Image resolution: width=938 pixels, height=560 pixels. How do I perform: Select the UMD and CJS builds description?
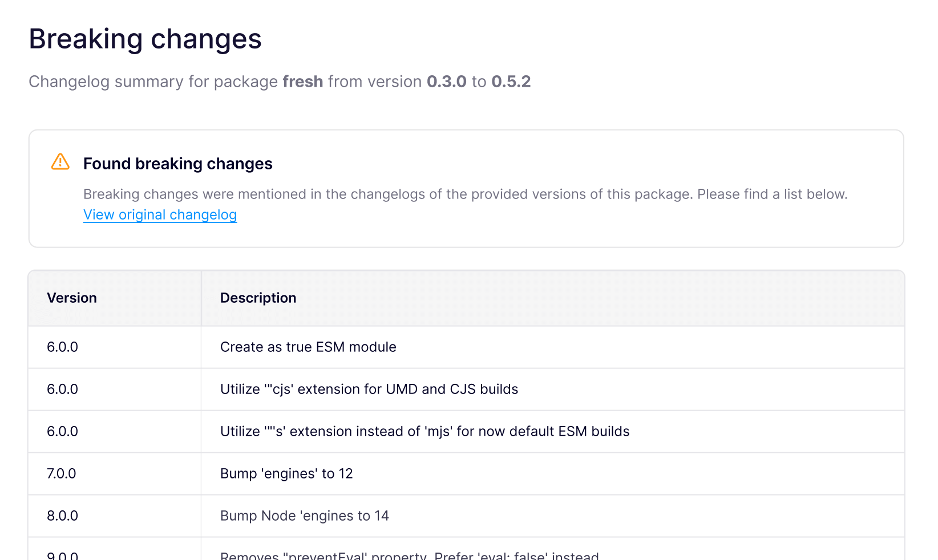click(x=369, y=389)
